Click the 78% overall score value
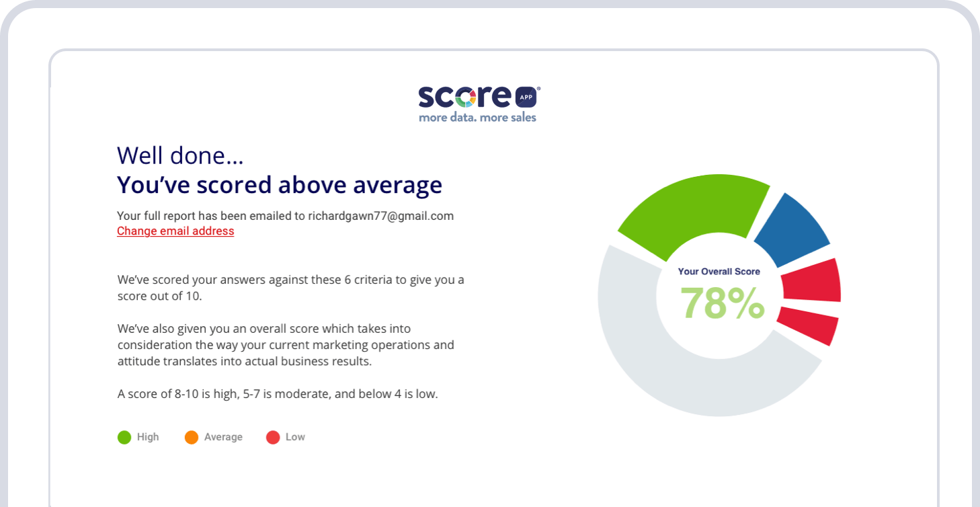The height and width of the screenshot is (507, 980). [722, 303]
